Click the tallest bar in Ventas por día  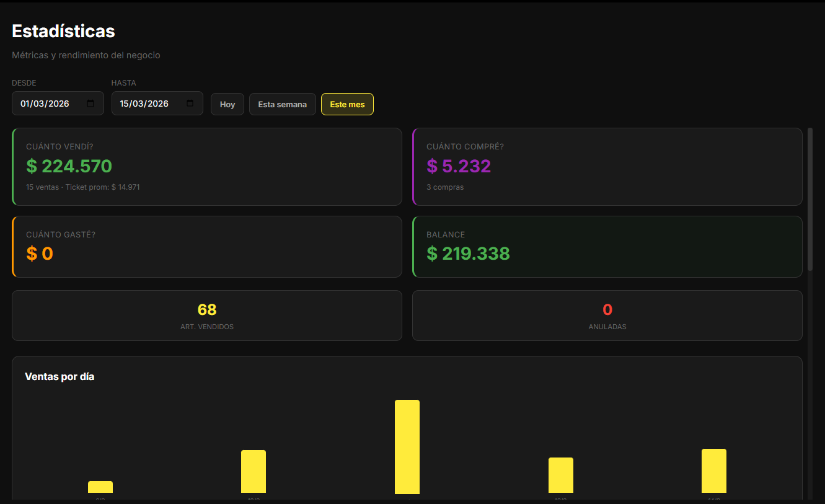(x=407, y=446)
